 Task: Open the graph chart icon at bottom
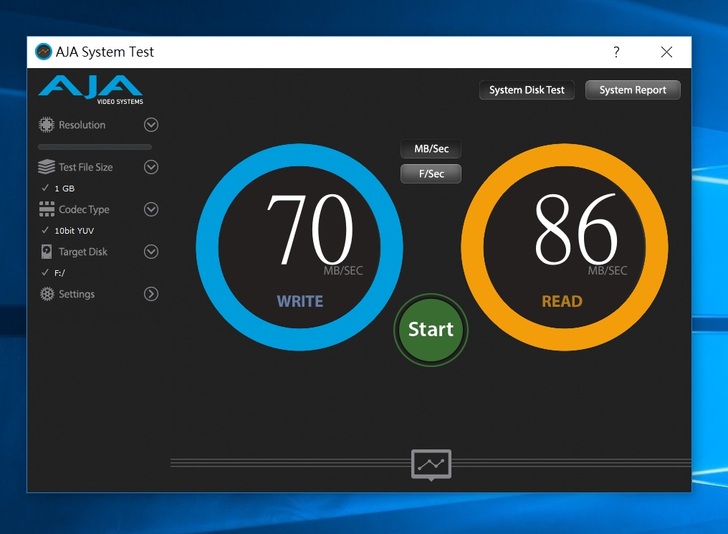[431, 464]
